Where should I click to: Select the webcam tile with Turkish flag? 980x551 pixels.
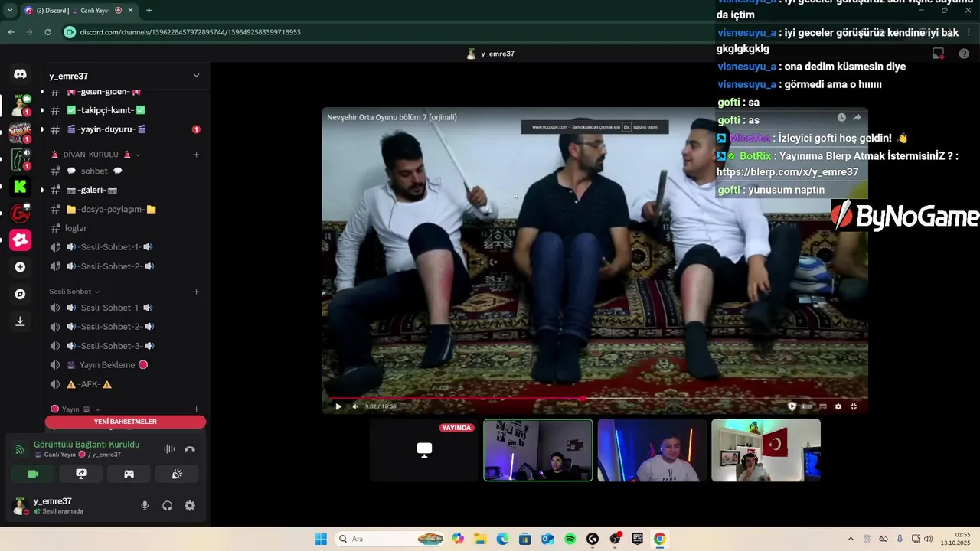point(766,450)
